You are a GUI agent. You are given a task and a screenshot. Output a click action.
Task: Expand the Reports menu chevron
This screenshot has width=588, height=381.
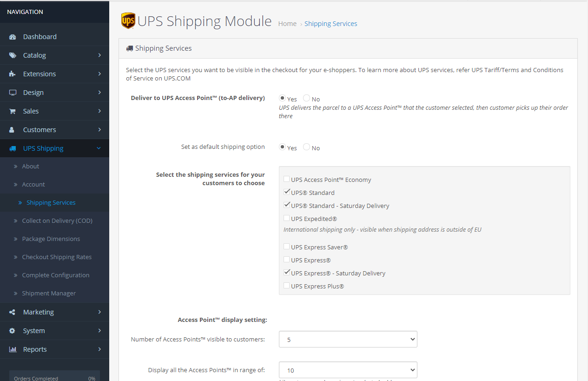pyautogui.click(x=99, y=349)
